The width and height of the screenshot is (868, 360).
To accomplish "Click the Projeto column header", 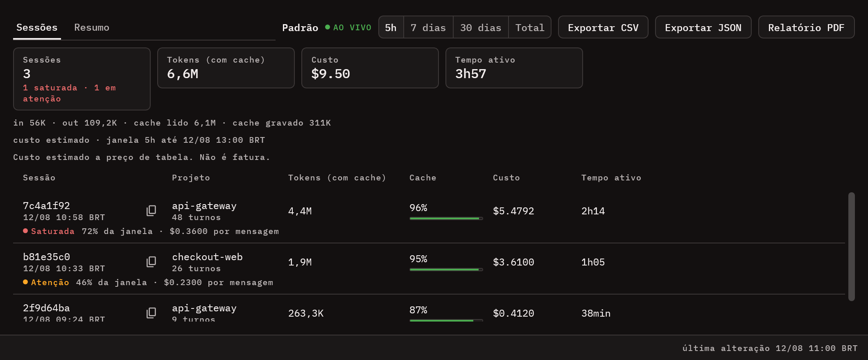I will [x=191, y=178].
